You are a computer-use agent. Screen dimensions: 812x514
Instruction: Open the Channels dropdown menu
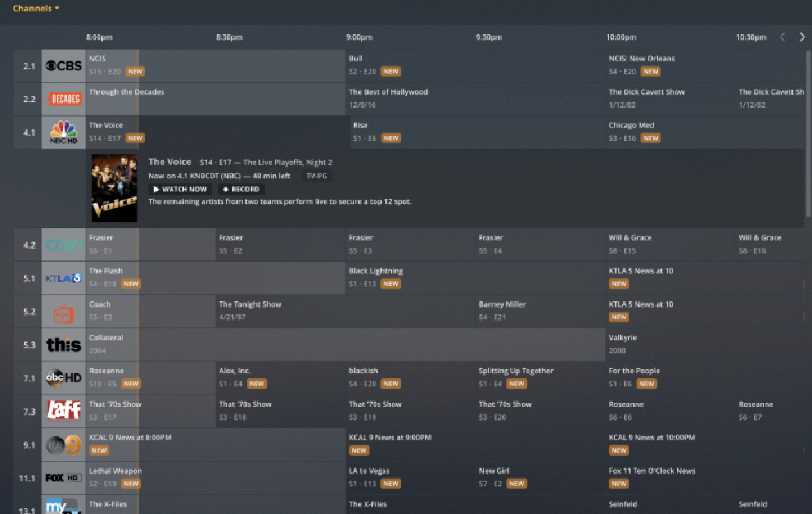[36, 8]
